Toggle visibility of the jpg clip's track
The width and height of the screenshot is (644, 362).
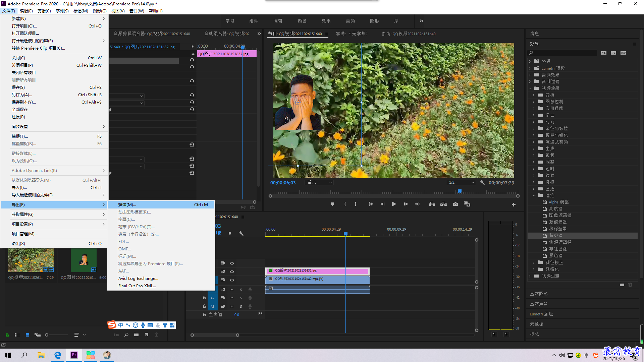coord(232,271)
